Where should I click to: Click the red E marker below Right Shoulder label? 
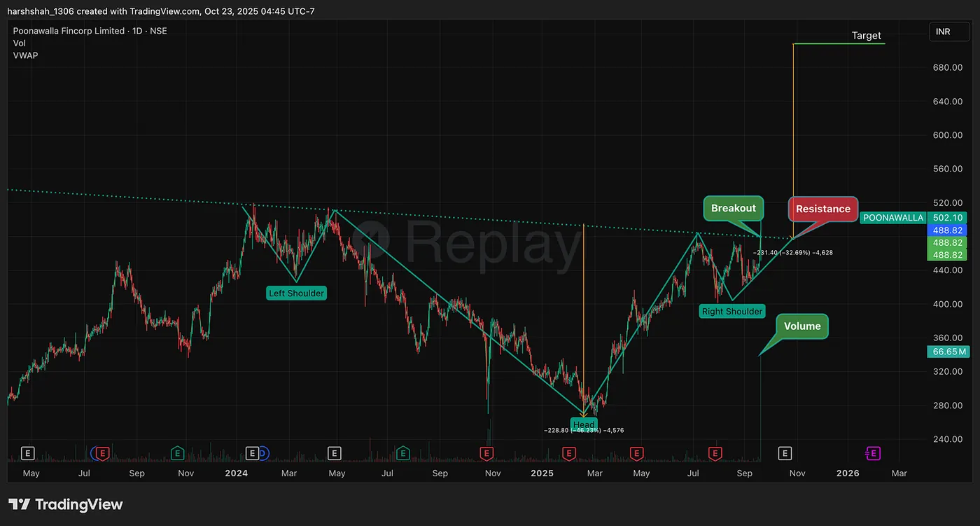[x=715, y=453]
